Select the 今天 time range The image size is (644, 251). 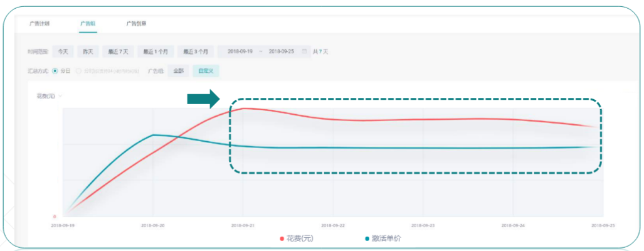[63, 51]
